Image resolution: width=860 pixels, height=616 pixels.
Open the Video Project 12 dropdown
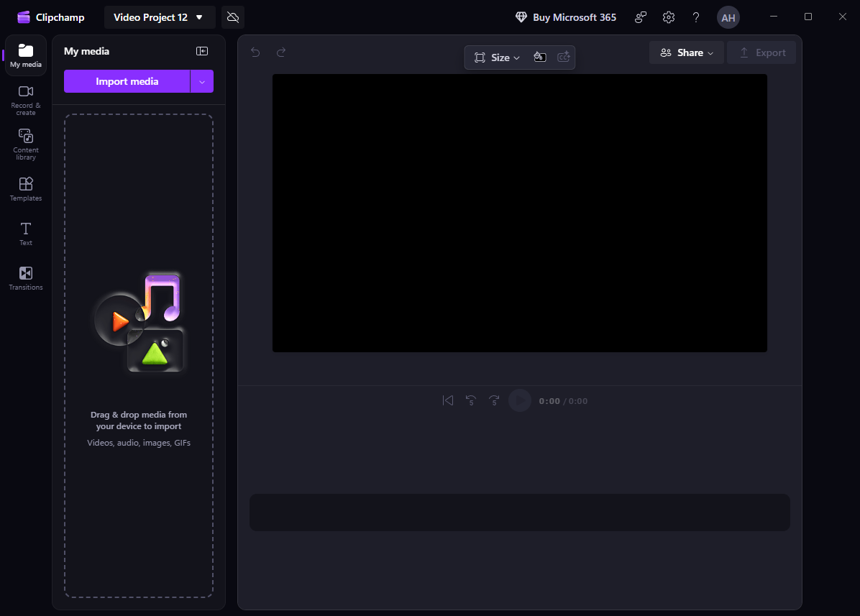(x=159, y=17)
